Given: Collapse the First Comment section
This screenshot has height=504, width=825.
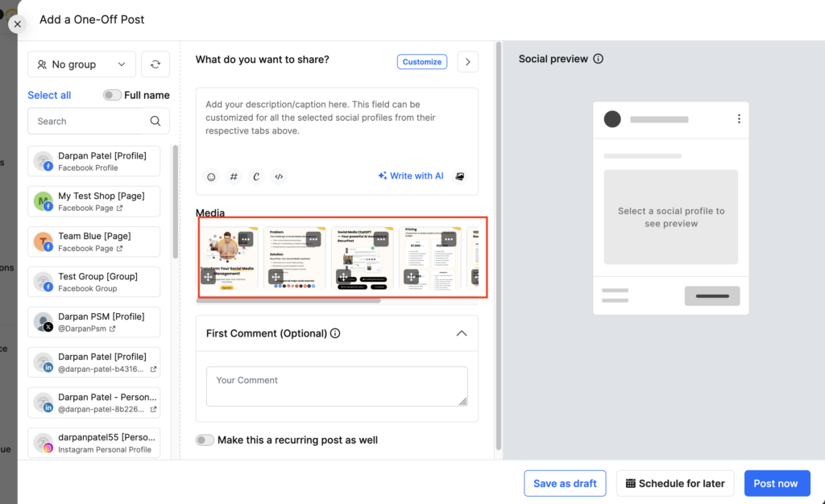Looking at the screenshot, I should click(x=462, y=333).
